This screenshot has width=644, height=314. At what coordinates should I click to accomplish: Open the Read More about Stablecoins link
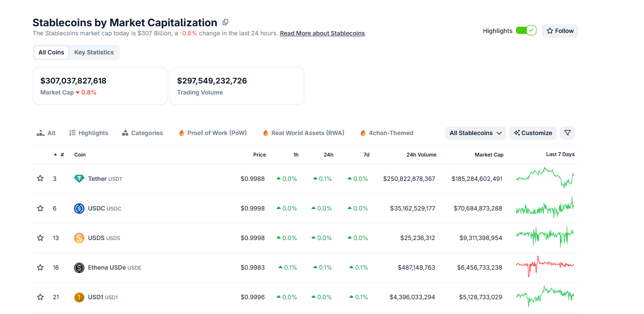tap(322, 33)
